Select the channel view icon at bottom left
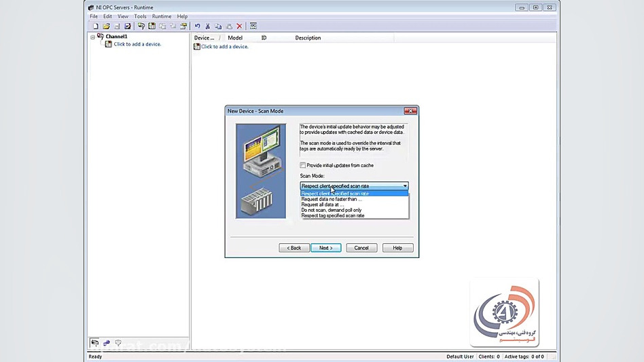The height and width of the screenshot is (362, 644). coord(94,343)
